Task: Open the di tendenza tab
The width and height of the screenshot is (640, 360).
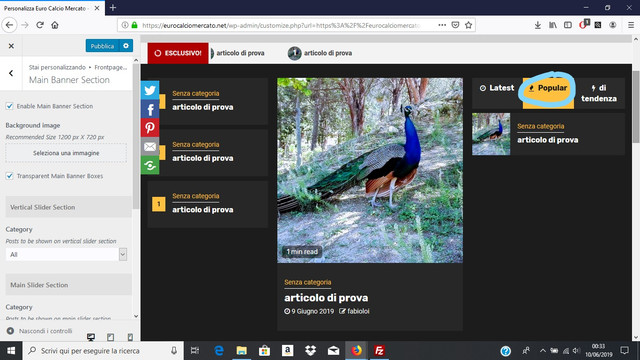Action: click(599, 93)
